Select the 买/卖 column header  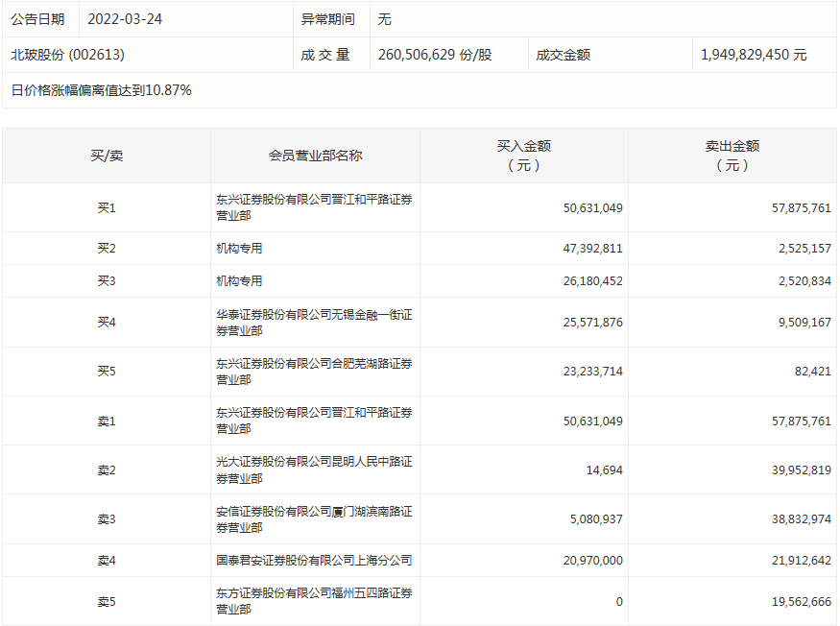point(107,156)
